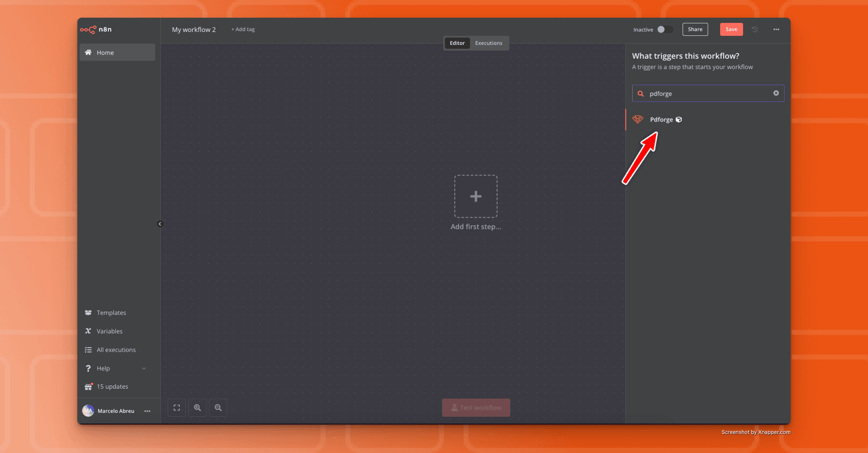This screenshot has height=453, width=868.
Task: Go to Variables section
Action: pyautogui.click(x=109, y=331)
